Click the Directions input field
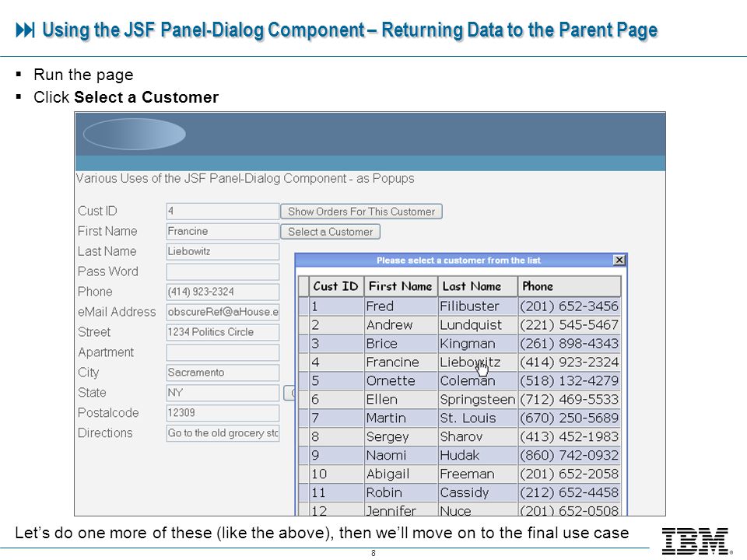Screen dimensions: 747x560 click(223, 433)
